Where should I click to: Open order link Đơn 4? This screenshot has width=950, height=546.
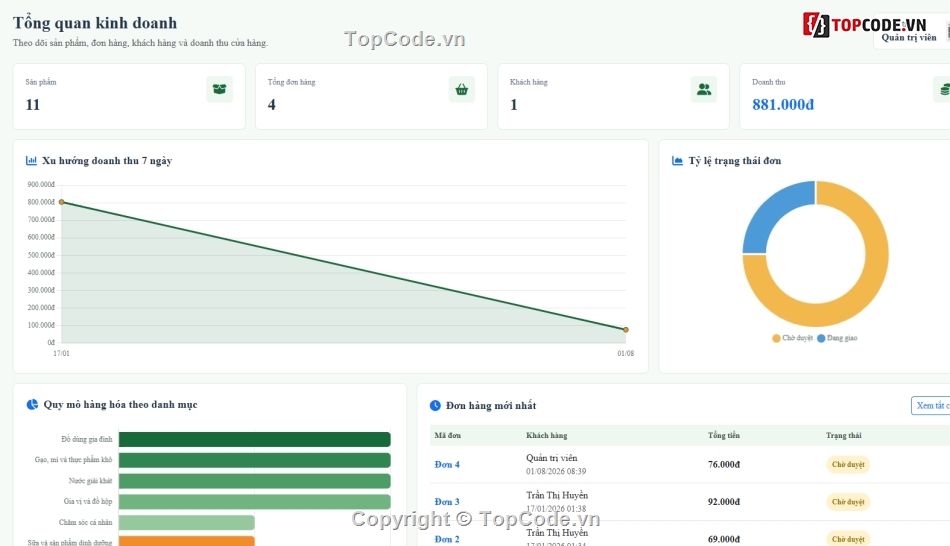(x=447, y=465)
